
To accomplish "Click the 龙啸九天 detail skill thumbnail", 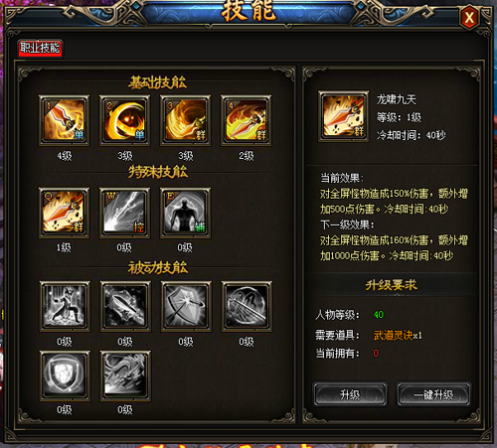I will pyautogui.click(x=344, y=116).
